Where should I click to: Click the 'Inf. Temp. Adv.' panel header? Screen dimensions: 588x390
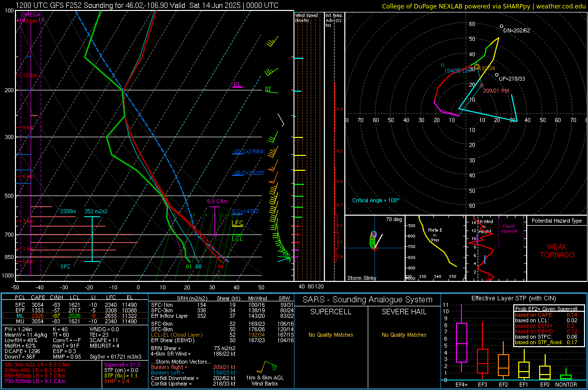point(334,20)
